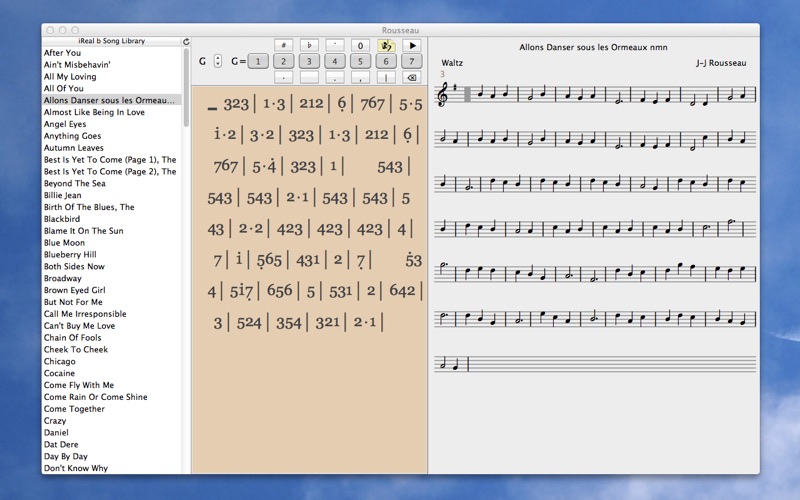Click the sharp (#) accidental button
800x500 pixels.
click(284, 46)
